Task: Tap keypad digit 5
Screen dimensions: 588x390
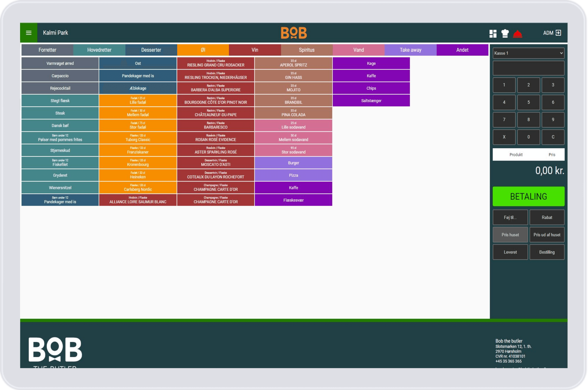Action: [x=528, y=102]
